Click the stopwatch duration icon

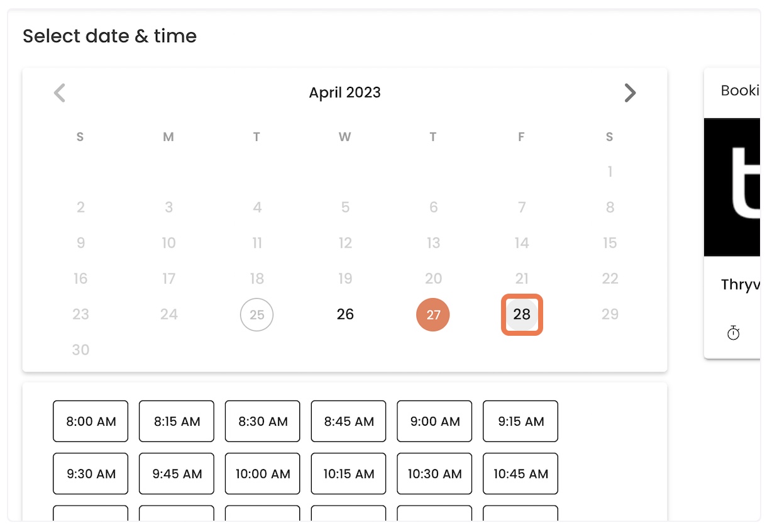(x=733, y=333)
